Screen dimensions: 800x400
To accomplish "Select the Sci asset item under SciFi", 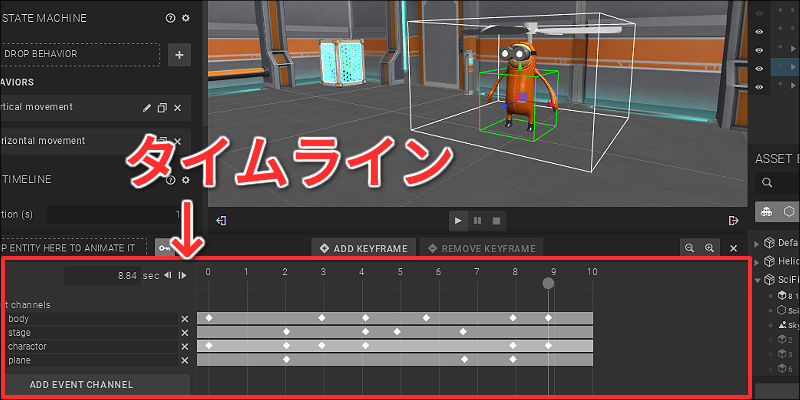I will 788,310.
